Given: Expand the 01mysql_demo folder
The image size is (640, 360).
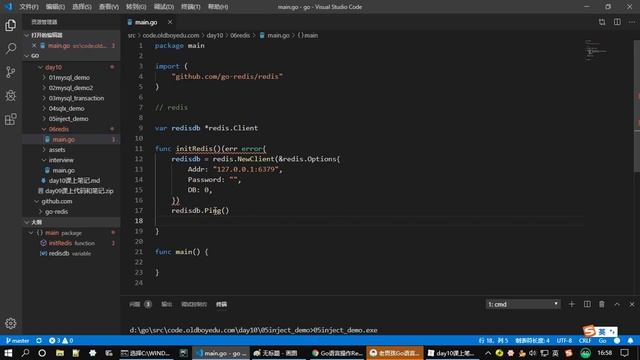Looking at the screenshot, I should click(x=71, y=77).
